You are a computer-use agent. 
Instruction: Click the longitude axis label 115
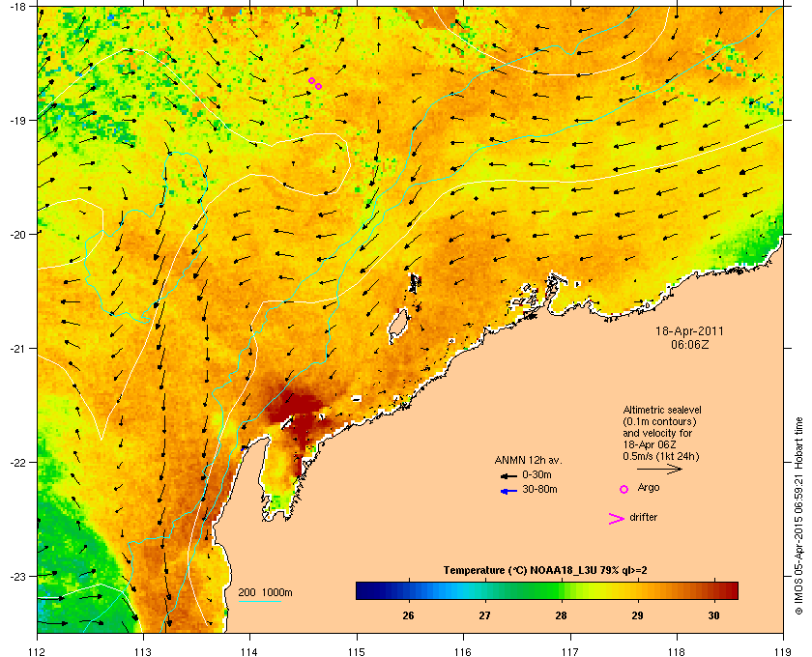pos(357,652)
